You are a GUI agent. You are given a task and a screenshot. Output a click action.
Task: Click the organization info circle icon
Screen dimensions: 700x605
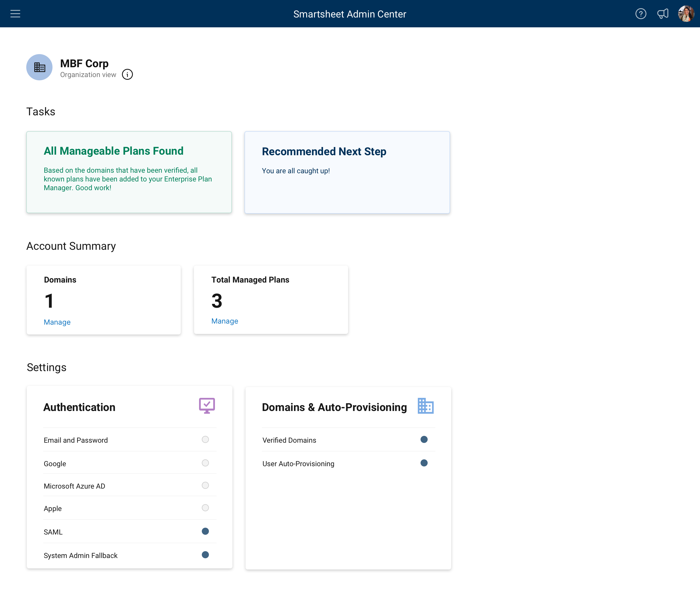pyautogui.click(x=127, y=75)
